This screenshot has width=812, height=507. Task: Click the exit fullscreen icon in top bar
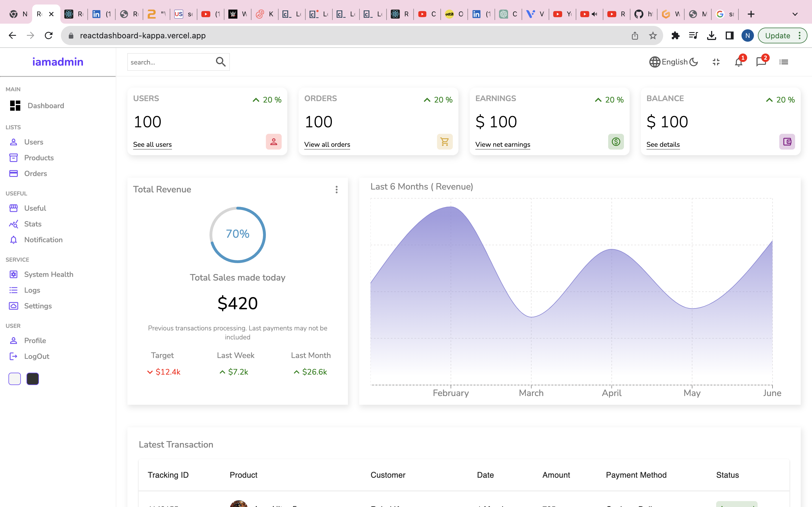[716, 62]
